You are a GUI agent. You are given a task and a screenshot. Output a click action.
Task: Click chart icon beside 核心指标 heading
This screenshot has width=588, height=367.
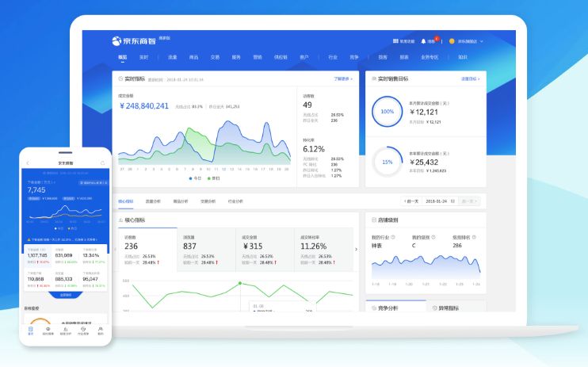pos(120,220)
